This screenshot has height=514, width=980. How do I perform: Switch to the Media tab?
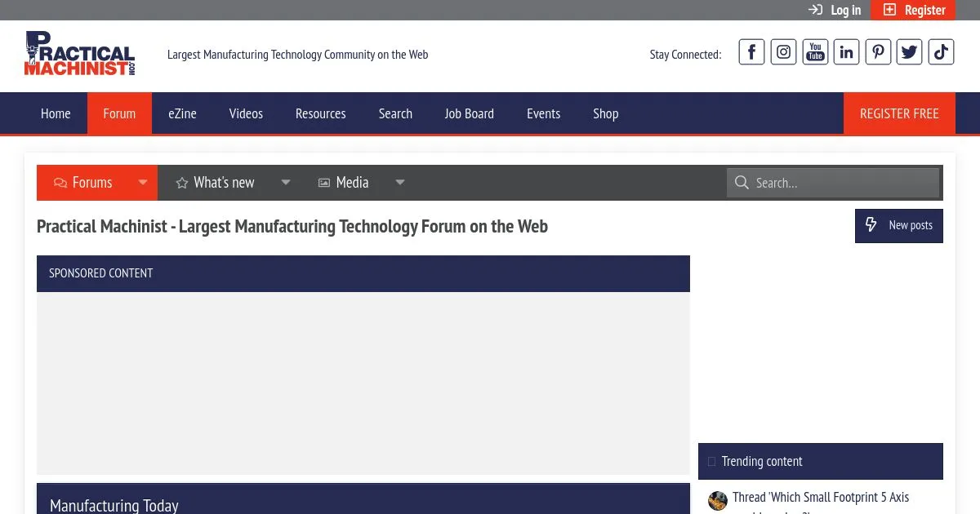pyautogui.click(x=344, y=183)
